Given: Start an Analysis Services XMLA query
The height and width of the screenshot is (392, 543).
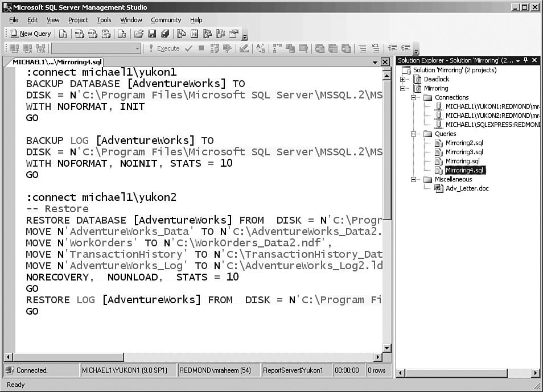Looking at the screenshot, I should 106,34.
